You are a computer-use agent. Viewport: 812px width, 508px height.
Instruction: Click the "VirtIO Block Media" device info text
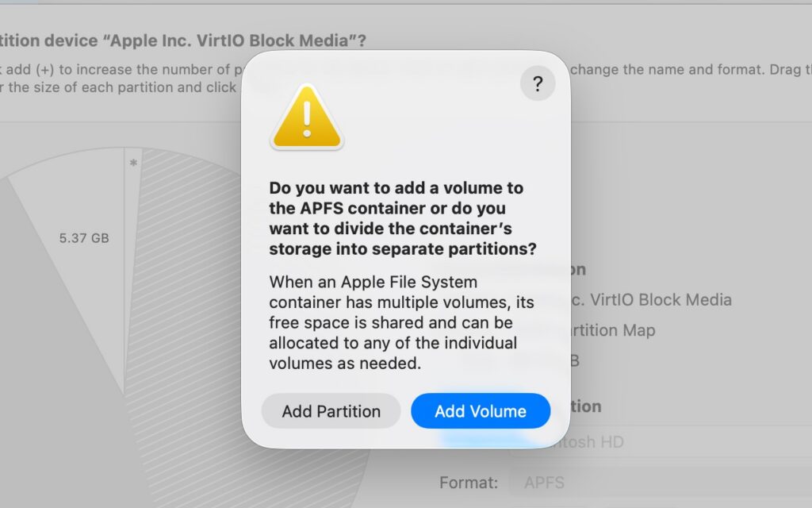[x=652, y=299]
